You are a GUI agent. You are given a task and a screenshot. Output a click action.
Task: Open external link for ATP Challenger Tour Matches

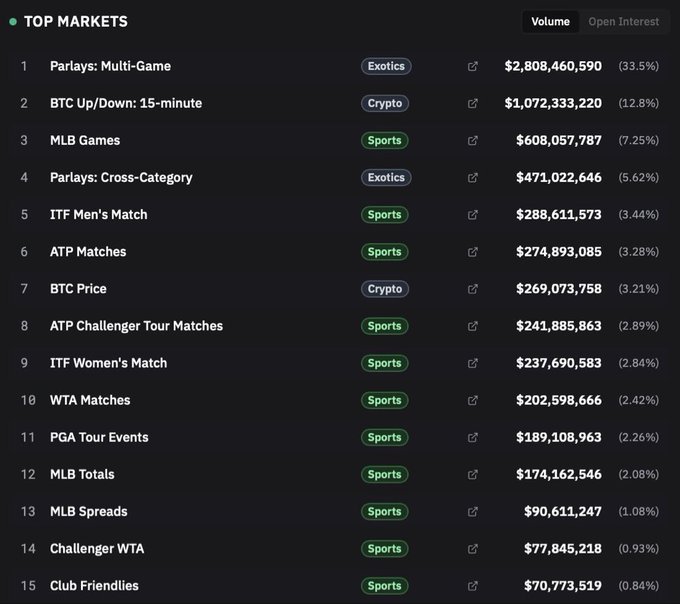coord(473,326)
